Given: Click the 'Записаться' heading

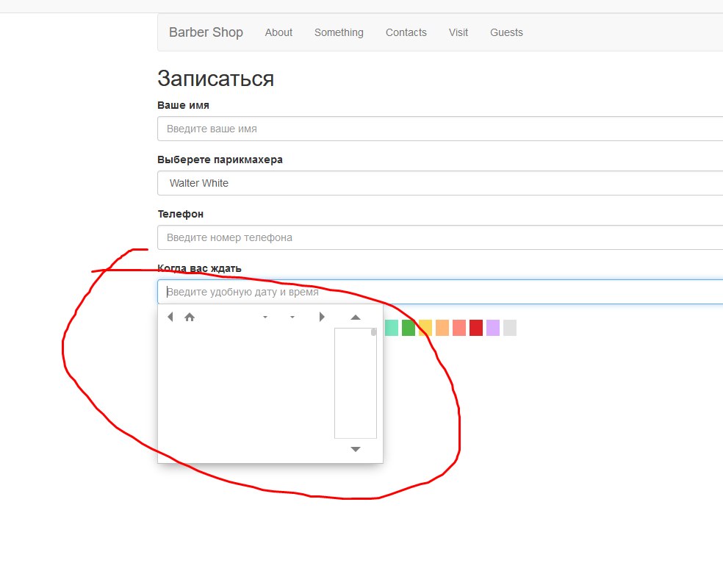Looking at the screenshot, I should (x=216, y=79).
